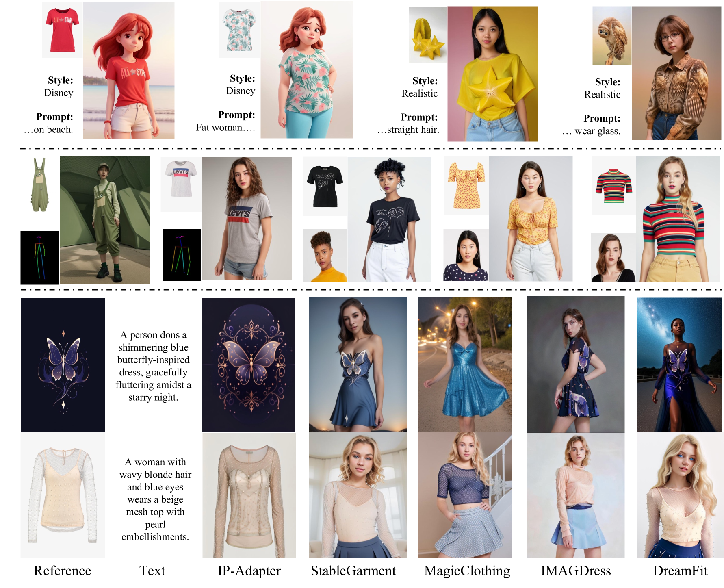
Task: Open the person wearing green overalls image
Action: coord(105,220)
